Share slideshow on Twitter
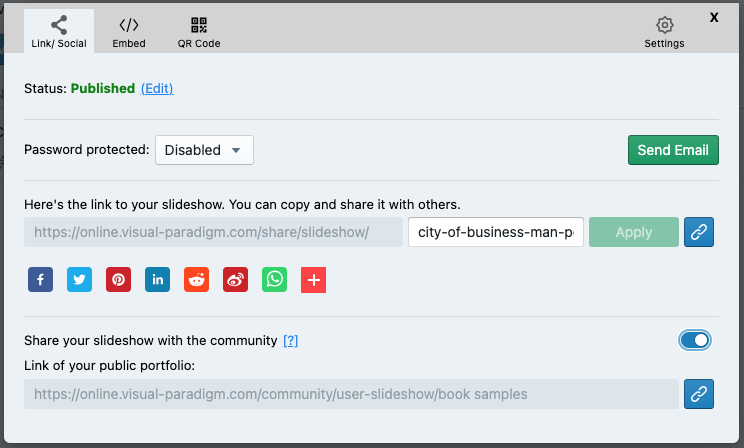The width and height of the screenshot is (744, 448). tap(78, 280)
